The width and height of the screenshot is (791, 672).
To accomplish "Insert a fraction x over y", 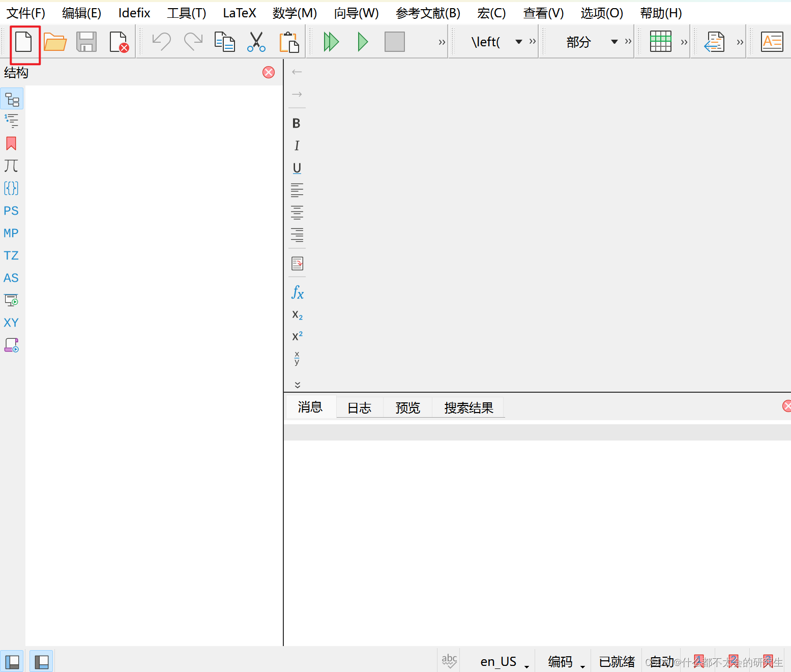I will [x=297, y=358].
